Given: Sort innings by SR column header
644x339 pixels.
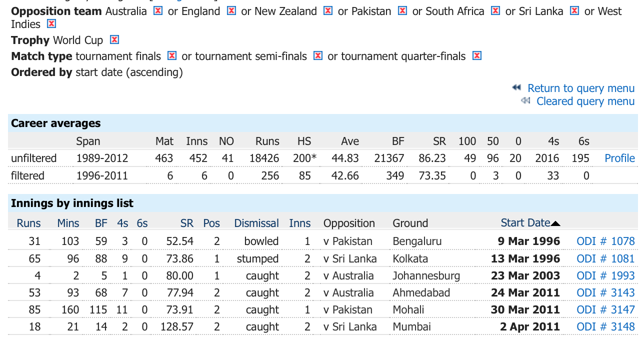Looking at the screenshot, I should [x=187, y=223].
